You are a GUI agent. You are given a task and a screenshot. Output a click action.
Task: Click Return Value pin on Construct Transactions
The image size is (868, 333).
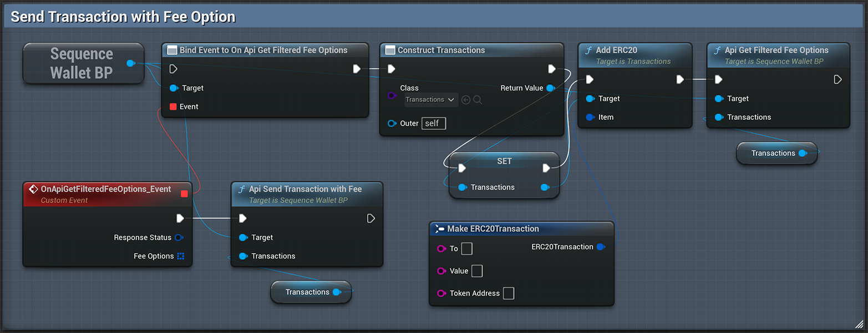click(x=550, y=88)
